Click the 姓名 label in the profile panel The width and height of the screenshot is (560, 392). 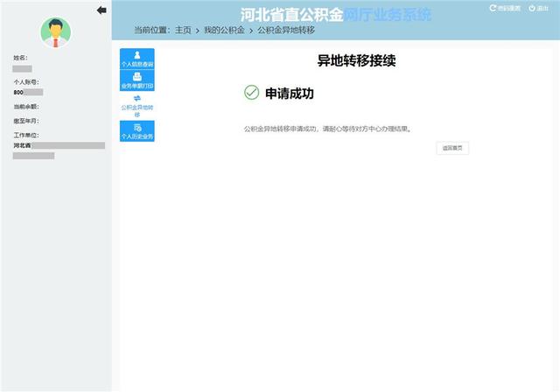20,58
